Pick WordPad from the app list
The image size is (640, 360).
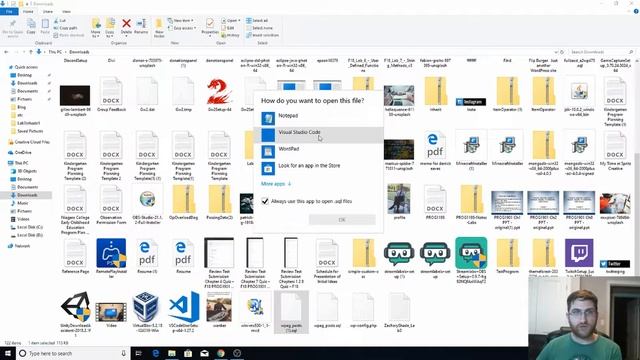[318, 151]
